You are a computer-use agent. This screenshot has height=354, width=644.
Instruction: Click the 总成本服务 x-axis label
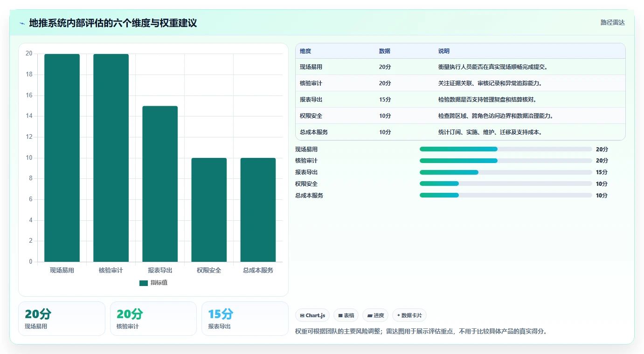[x=258, y=270]
